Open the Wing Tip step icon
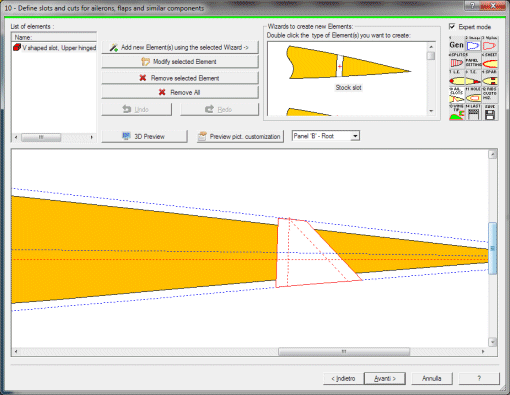Screen dimensions: 510x395 click(x=457, y=113)
